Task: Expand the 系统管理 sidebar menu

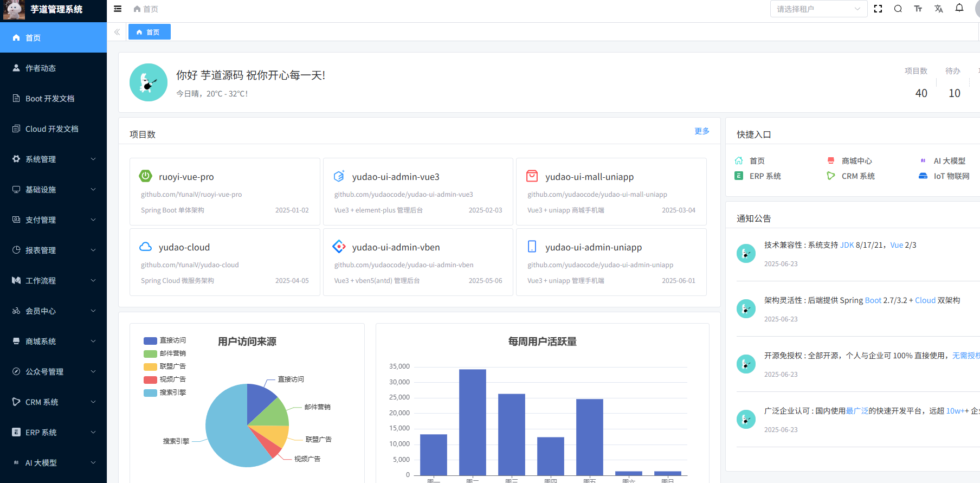Action: click(53, 159)
